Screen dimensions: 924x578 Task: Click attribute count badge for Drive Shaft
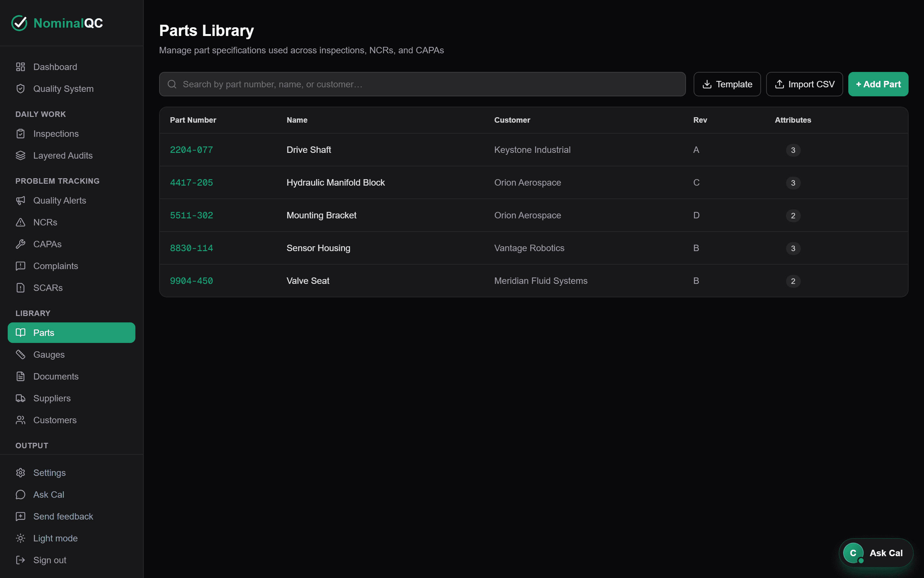click(x=793, y=150)
